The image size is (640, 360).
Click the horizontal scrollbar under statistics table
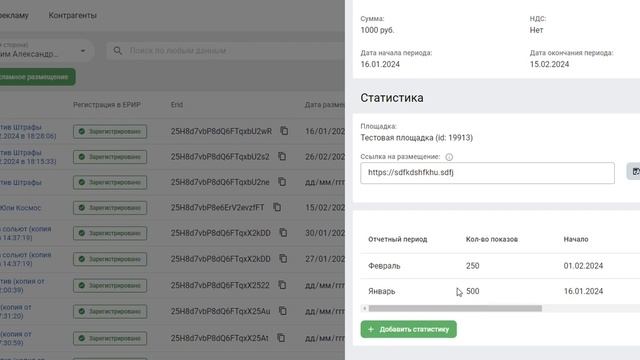[x=455, y=308]
